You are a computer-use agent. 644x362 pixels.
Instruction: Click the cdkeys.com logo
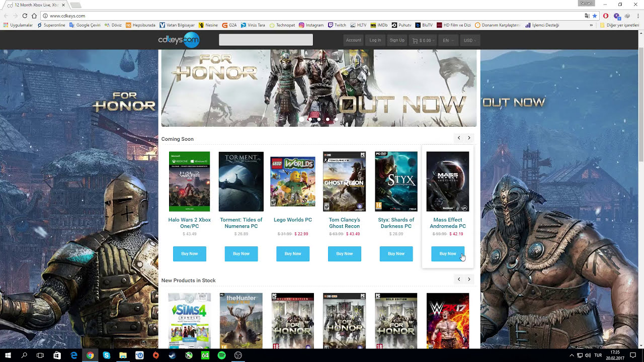(x=179, y=40)
